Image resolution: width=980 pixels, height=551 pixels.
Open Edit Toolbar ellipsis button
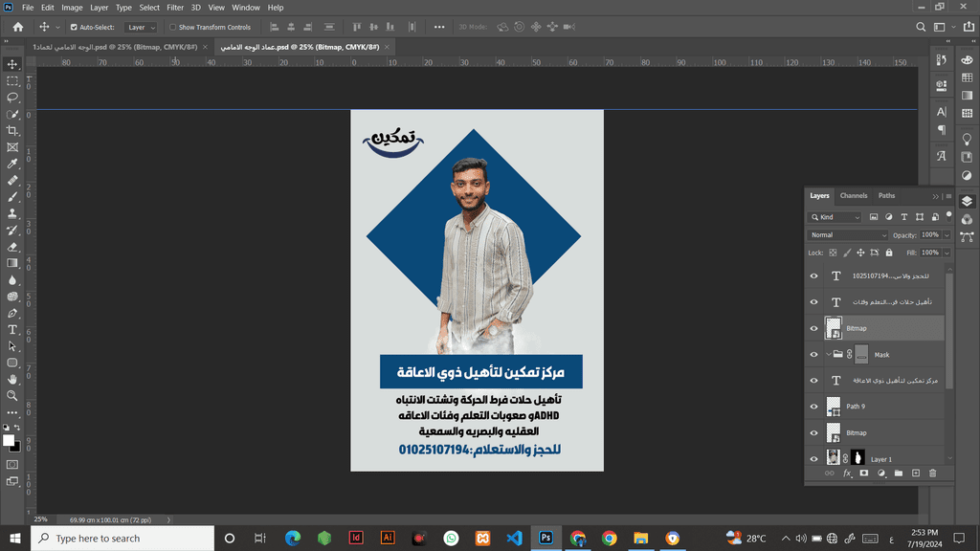(x=12, y=413)
